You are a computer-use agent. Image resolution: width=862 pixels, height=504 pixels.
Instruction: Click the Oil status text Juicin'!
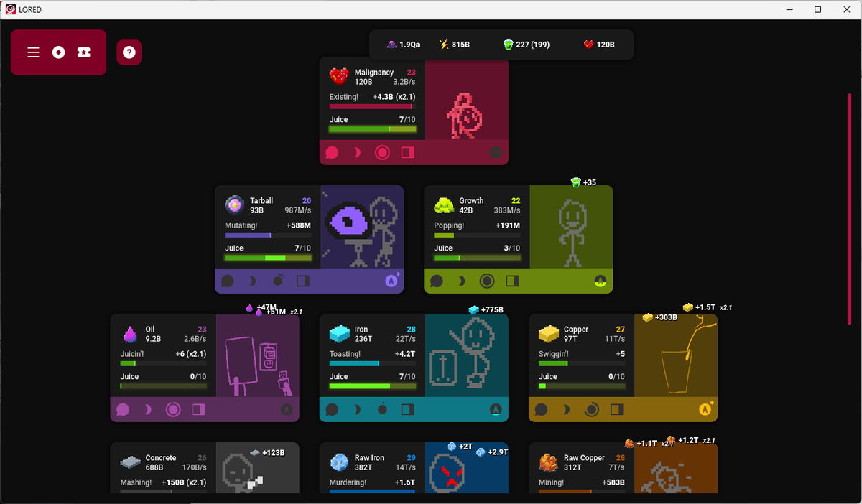click(x=133, y=354)
